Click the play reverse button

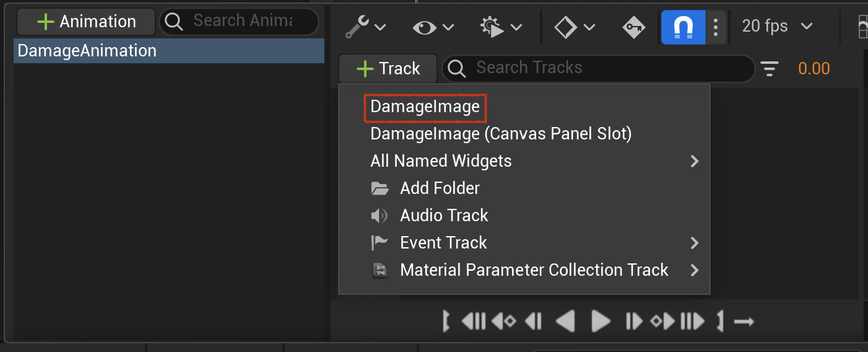pyautogui.click(x=565, y=321)
